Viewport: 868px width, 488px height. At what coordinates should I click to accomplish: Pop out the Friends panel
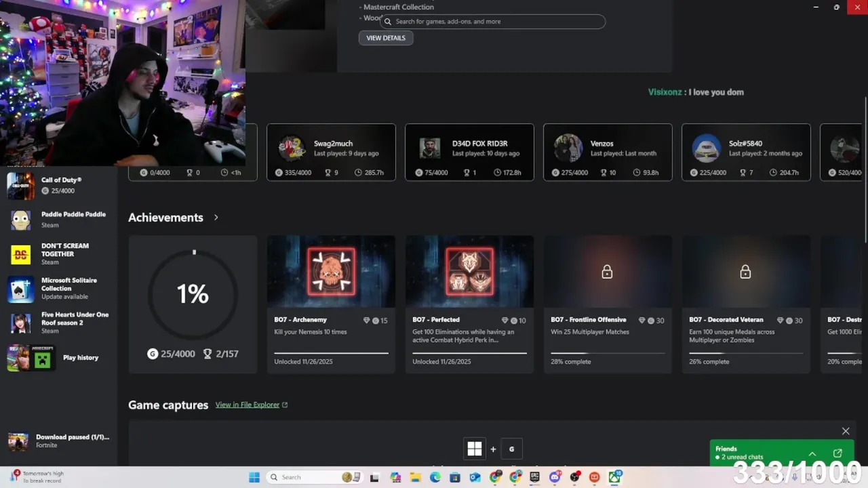point(837,453)
